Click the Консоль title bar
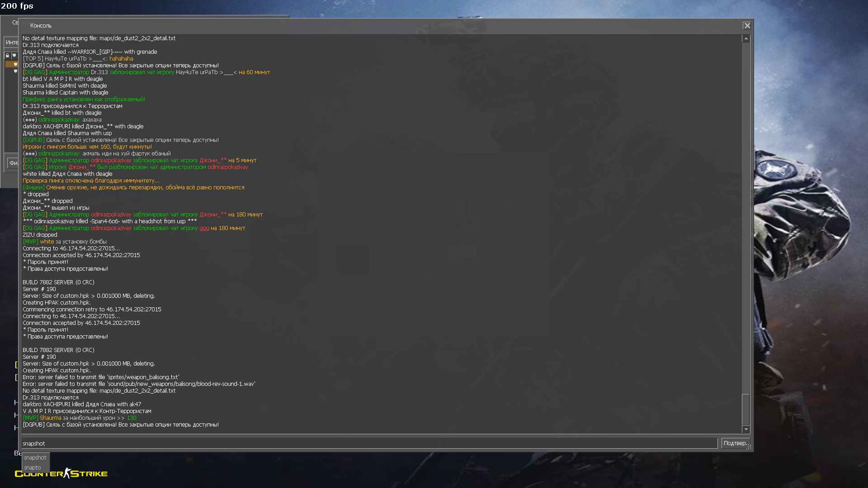868x488 pixels. [362, 26]
